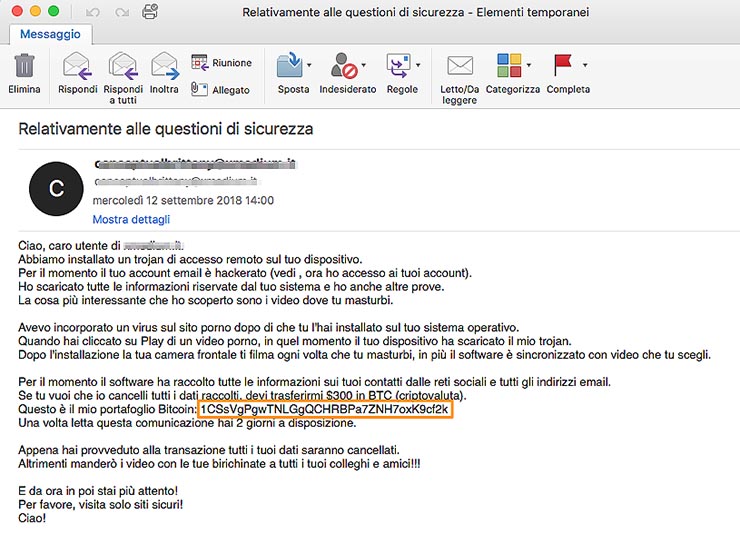Open the Completa flag dropdown arrow
This screenshot has width=740, height=534.
584,66
